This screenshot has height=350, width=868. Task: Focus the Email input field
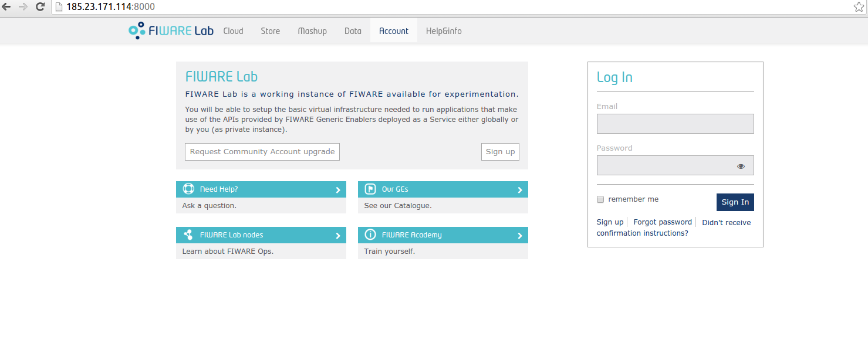pos(676,124)
